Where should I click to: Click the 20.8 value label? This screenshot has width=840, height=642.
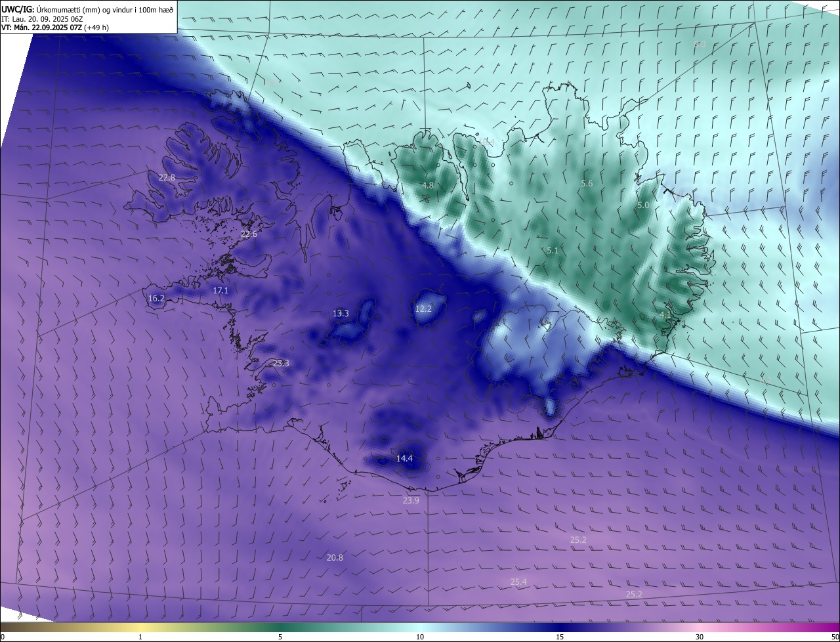coord(335,558)
